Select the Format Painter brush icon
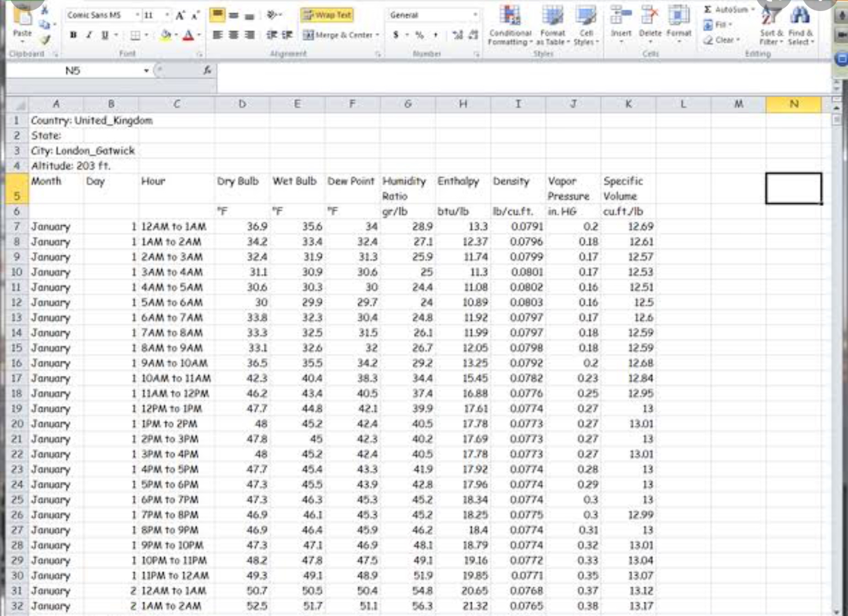The width and height of the screenshot is (848, 616). point(46,39)
